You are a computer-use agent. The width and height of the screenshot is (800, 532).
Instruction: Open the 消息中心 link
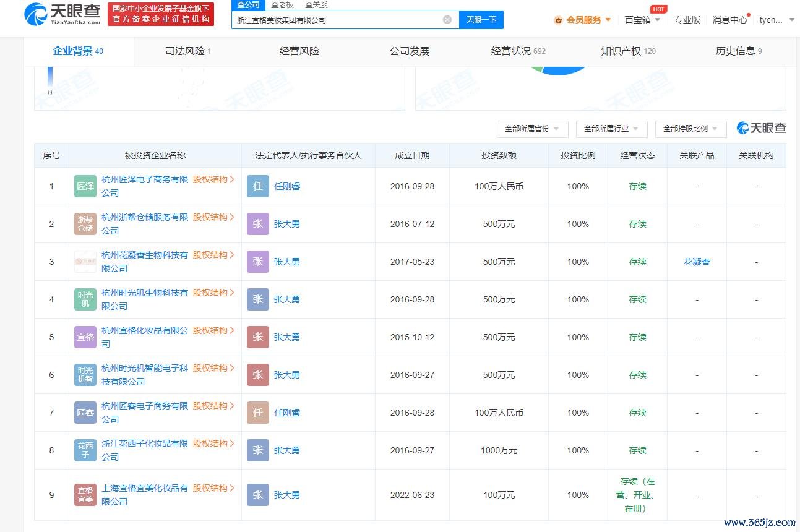point(729,20)
